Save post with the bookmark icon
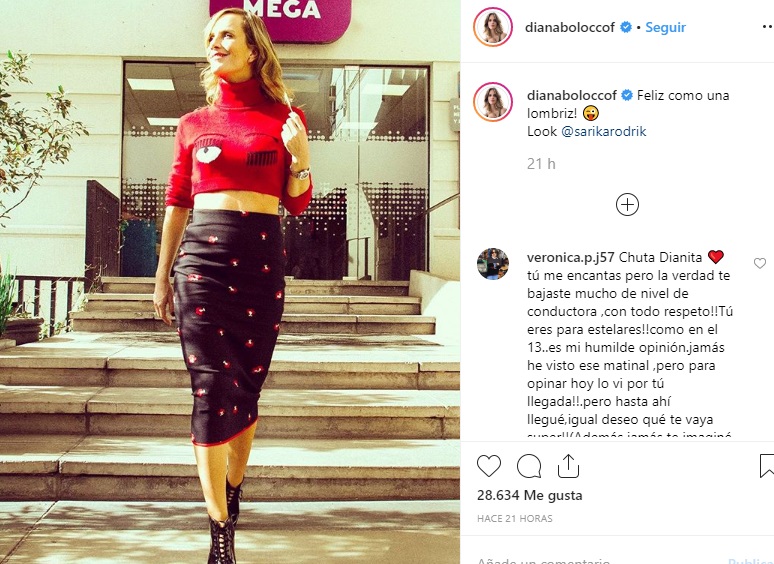This screenshot has width=774, height=564. point(767,466)
